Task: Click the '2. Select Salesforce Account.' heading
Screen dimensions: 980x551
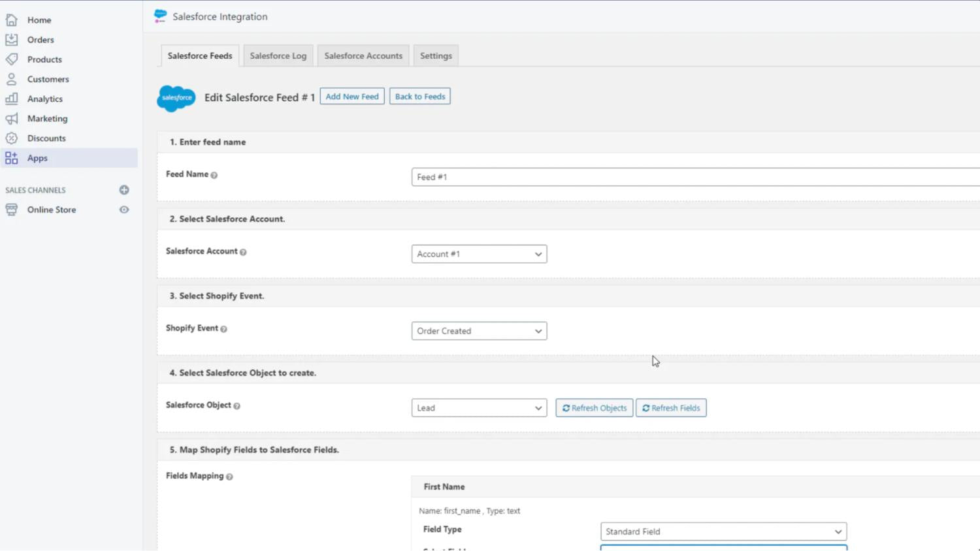Action: (x=227, y=219)
